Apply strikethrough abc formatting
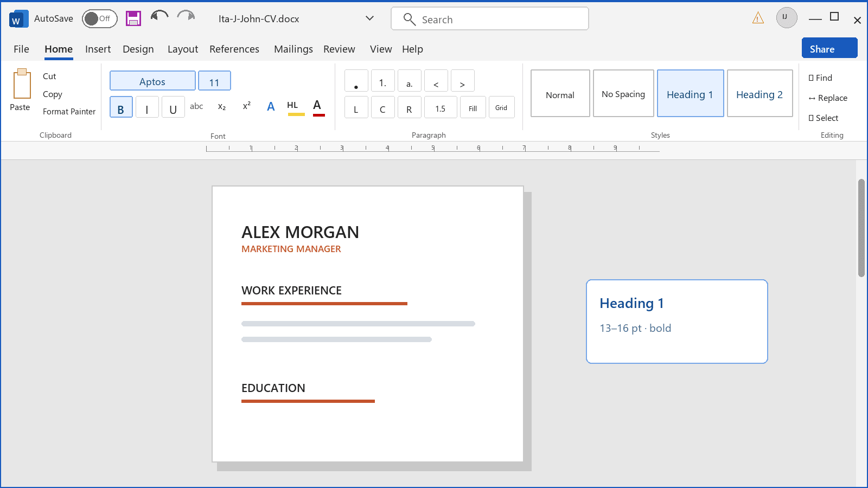The image size is (868, 488). [196, 106]
